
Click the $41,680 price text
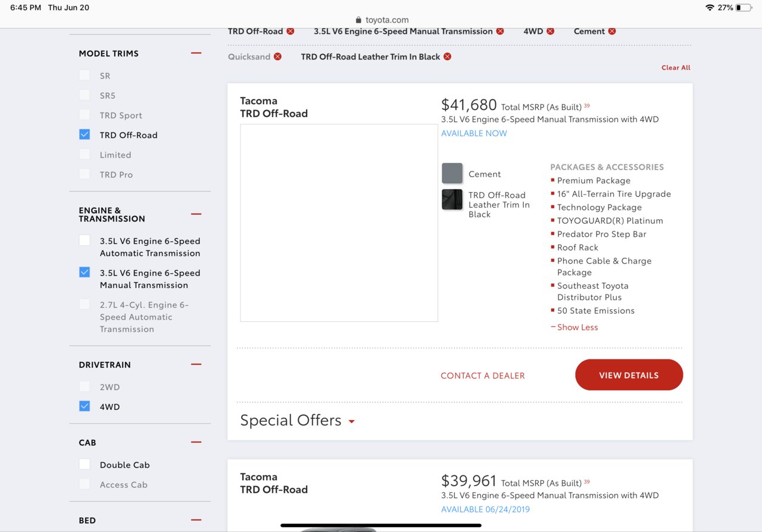pyautogui.click(x=469, y=105)
